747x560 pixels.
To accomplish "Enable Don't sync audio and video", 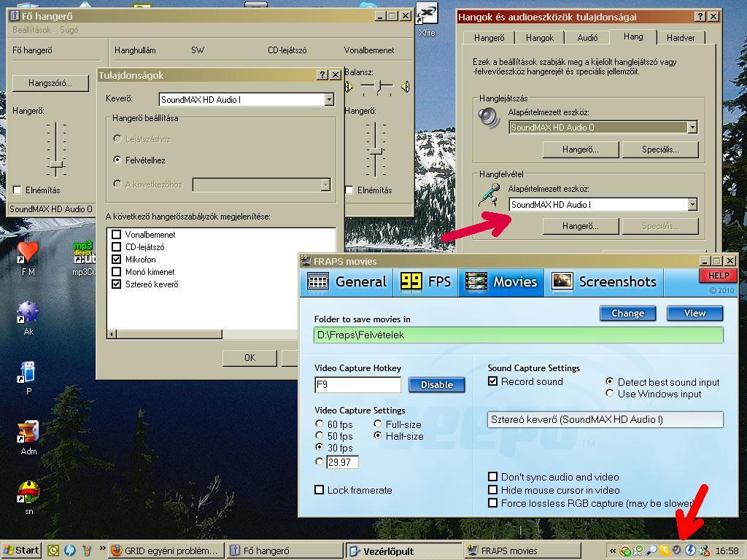I will click(x=493, y=477).
